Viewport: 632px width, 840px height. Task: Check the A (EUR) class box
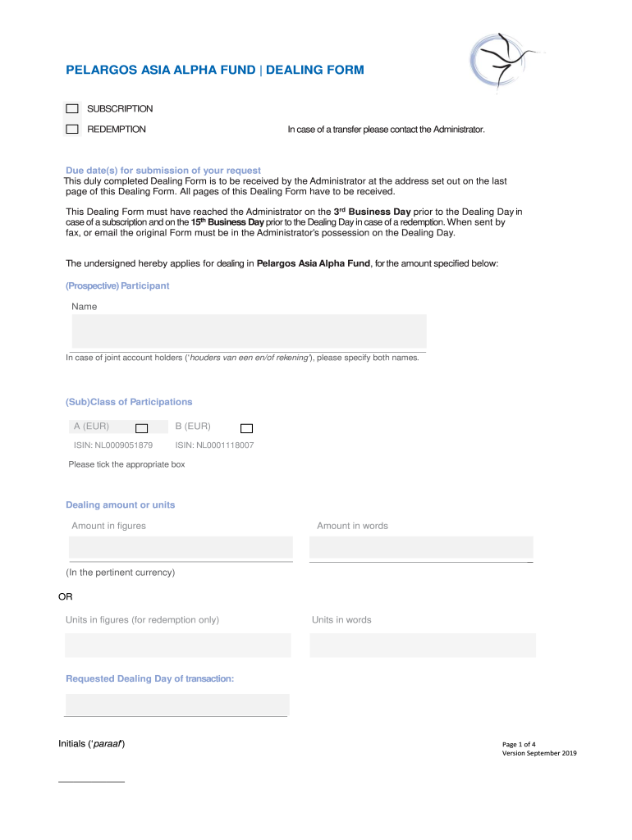coord(141,427)
